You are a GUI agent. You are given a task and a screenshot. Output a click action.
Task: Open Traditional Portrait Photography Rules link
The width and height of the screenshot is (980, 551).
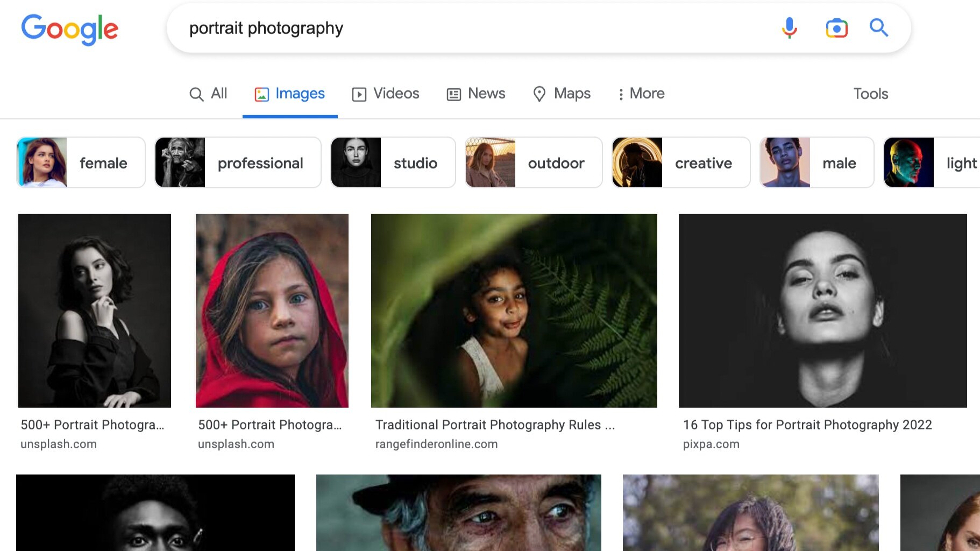pos(495,425)
